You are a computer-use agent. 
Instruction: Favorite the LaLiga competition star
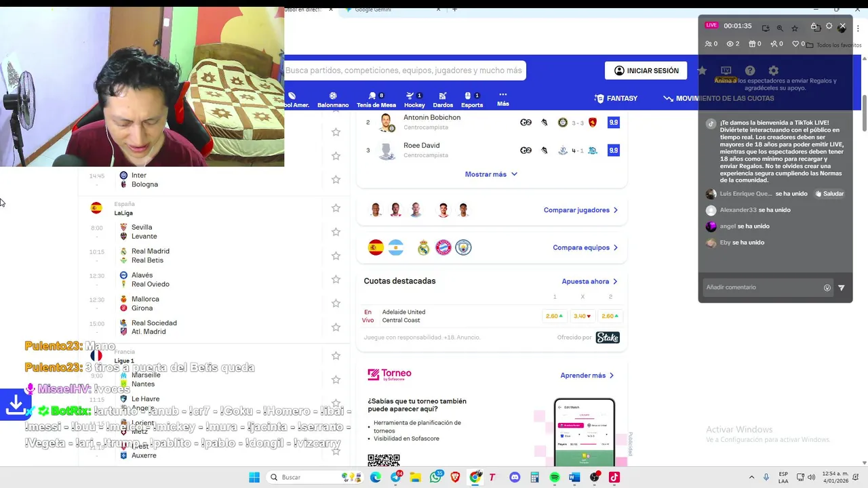click(x=336, y=208)
